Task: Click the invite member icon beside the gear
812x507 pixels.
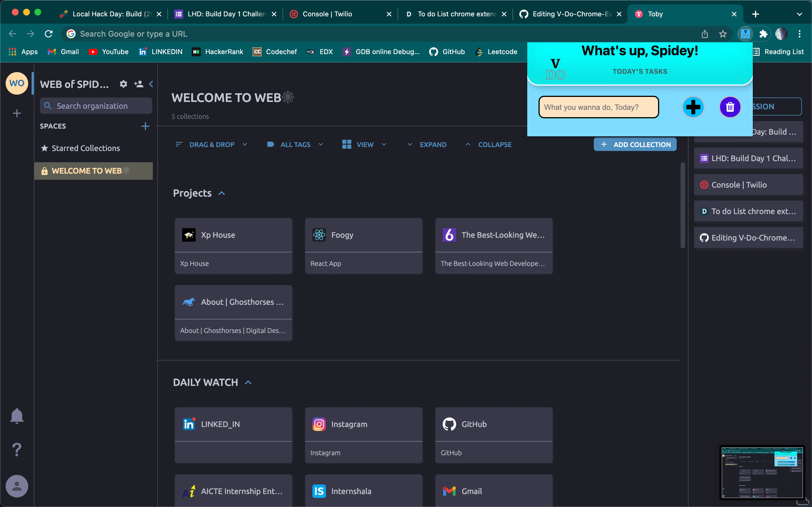Action: (139, 84)
